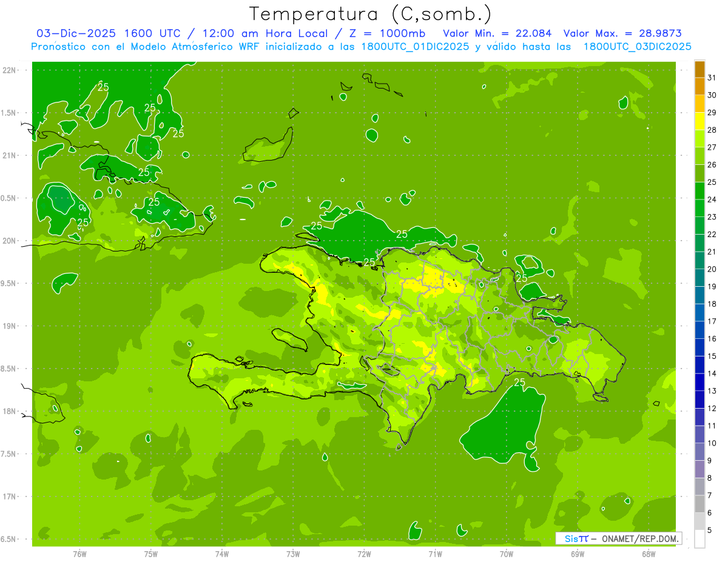
Task: Click the latitude label "19N"
Action: (x=9, y=326)
